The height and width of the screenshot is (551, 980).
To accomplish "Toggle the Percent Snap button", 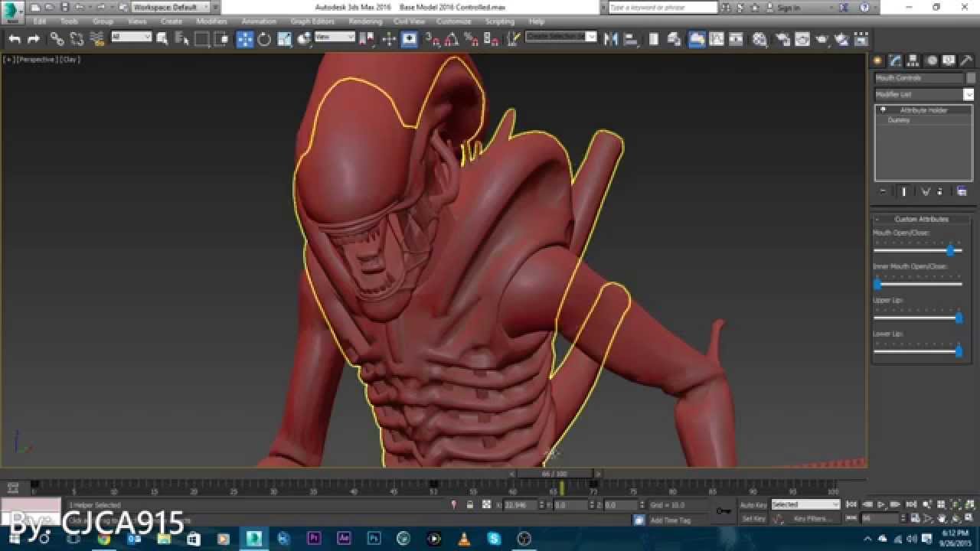I will coord(472,39).
